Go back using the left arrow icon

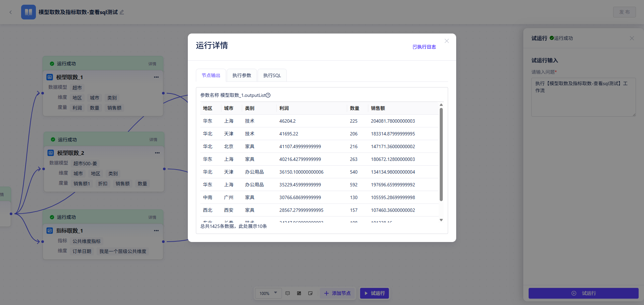[11, 12]
